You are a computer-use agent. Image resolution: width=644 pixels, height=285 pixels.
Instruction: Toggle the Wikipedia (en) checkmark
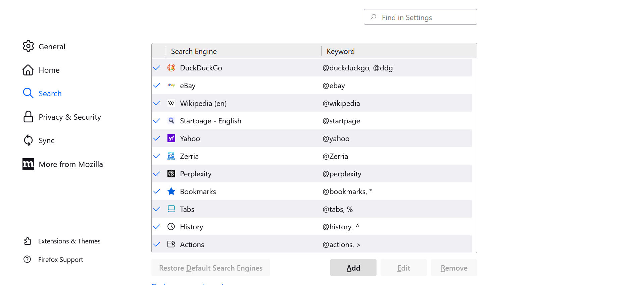[156, 103]
